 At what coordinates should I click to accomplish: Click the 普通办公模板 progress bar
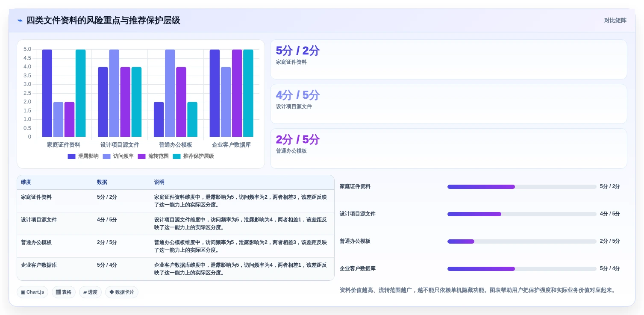(x=522, y=241)
